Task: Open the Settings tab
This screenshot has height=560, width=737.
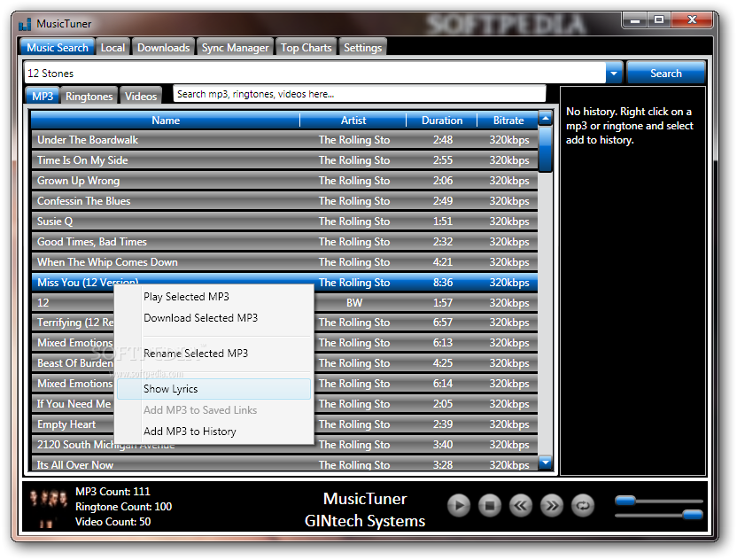Action: pos(362,48)
